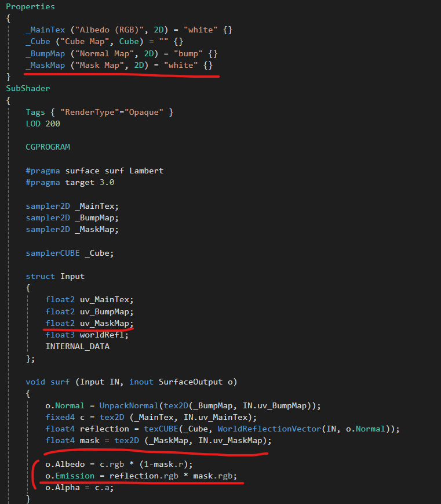Click the _Cube "Cube Map" property line
Image resolution: width=441 pixels, height=504 pixels.
(x=104, y=41)
